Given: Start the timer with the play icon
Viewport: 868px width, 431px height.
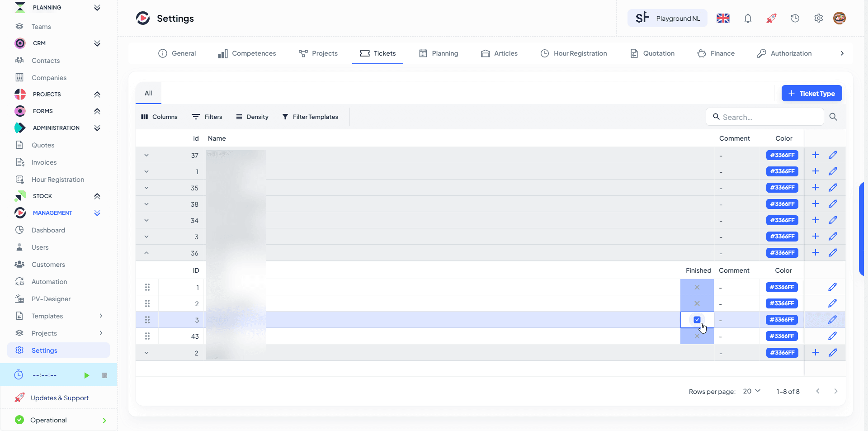Looking at the screenshot, I should pos(86,375).
